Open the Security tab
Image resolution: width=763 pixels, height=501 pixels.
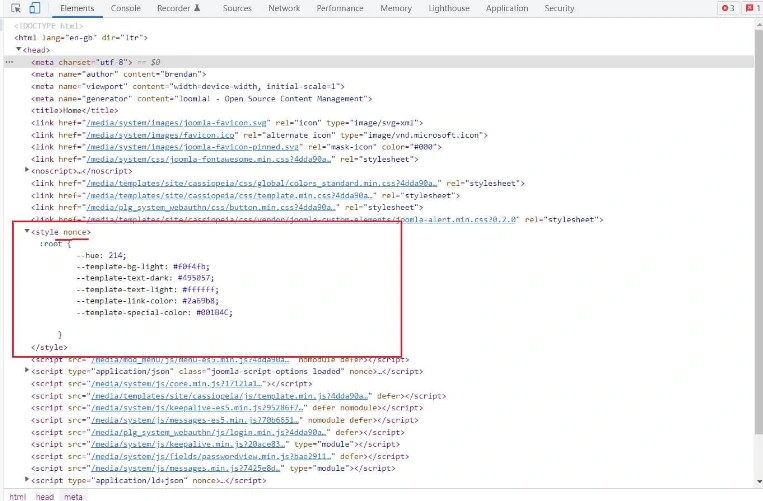(559, 8)
